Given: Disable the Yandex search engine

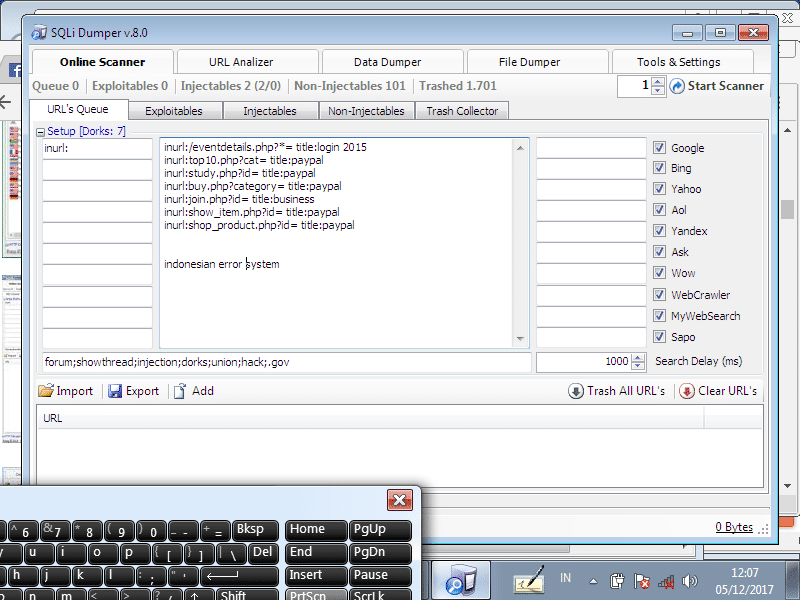Looking at the screenshot, I should 659,230.
